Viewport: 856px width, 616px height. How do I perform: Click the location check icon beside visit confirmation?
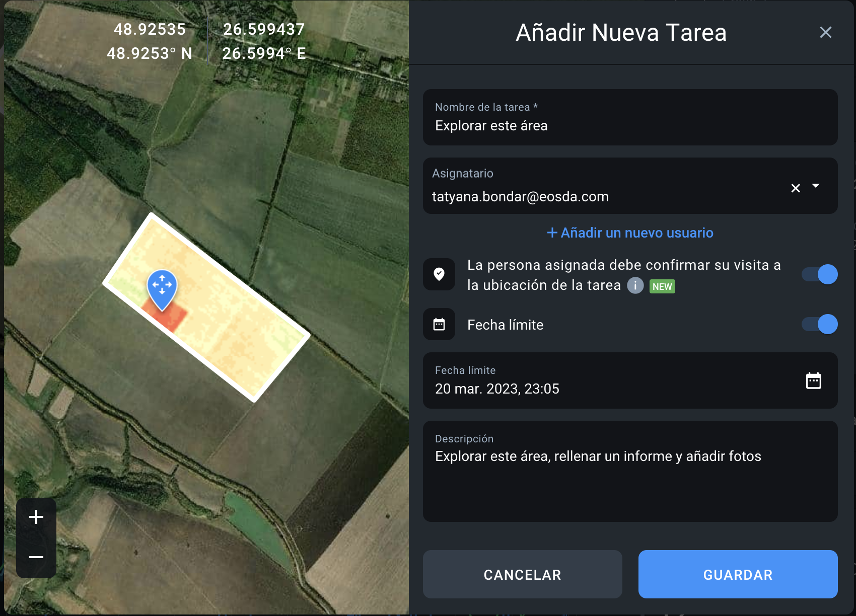(439, 274)
